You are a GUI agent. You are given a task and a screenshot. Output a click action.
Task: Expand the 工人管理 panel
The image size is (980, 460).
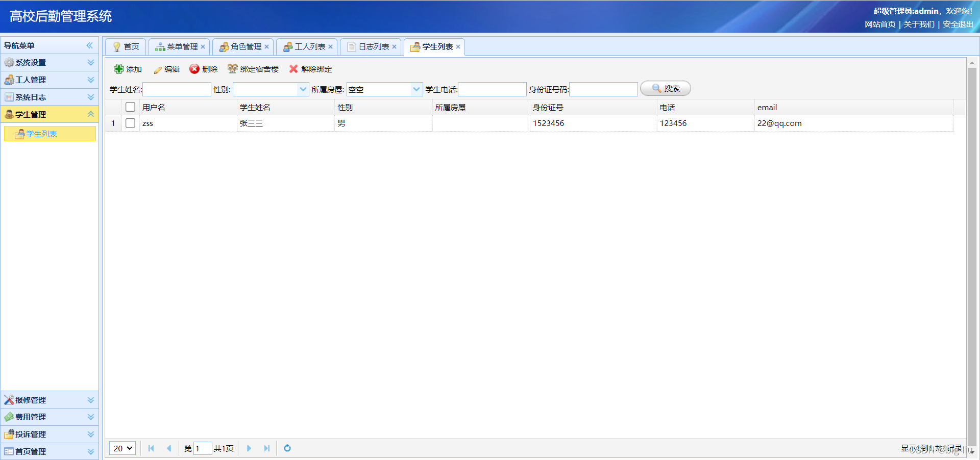(x=91, y=80)
